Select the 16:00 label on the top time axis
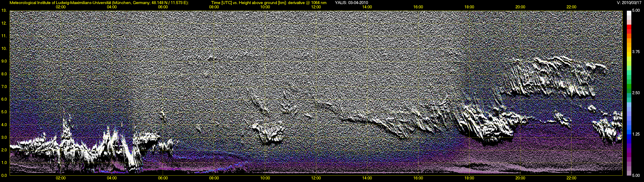The image size is (644, 182). point(418,7)
